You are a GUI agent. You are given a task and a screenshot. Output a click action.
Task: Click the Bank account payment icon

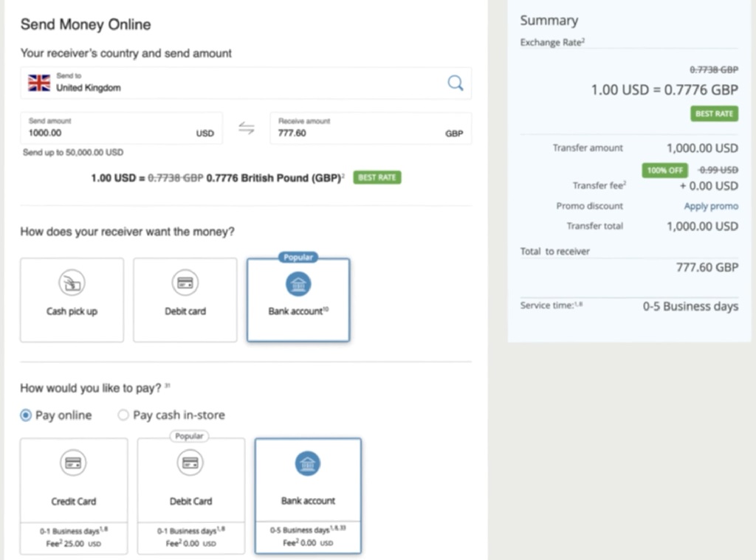click(x=307, y=463)
